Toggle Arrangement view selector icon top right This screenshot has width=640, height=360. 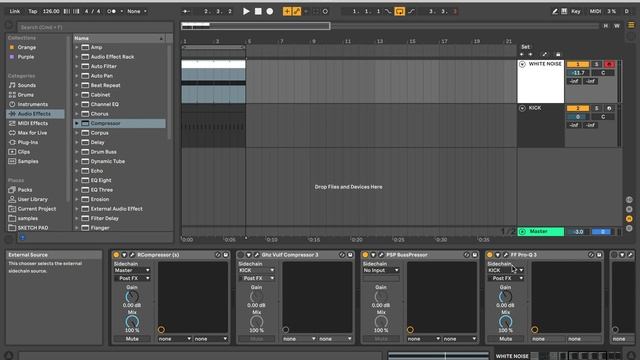(631, 25)
